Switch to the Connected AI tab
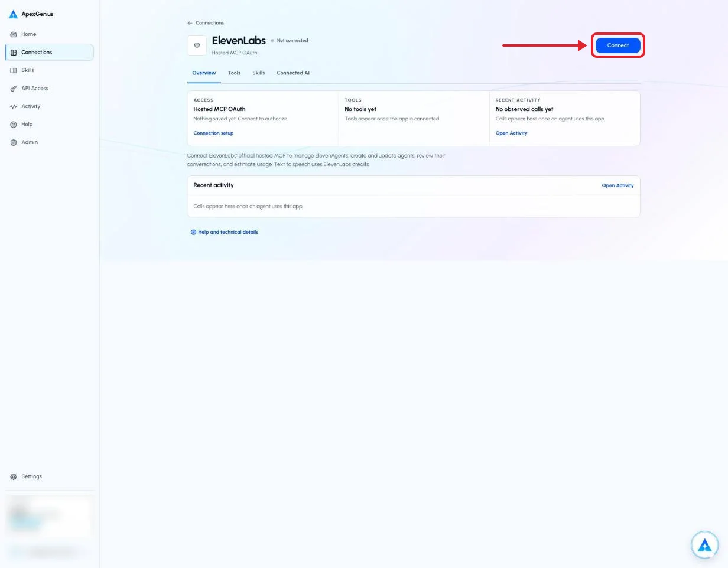This screenshot has height=568, width=728. 293,73
